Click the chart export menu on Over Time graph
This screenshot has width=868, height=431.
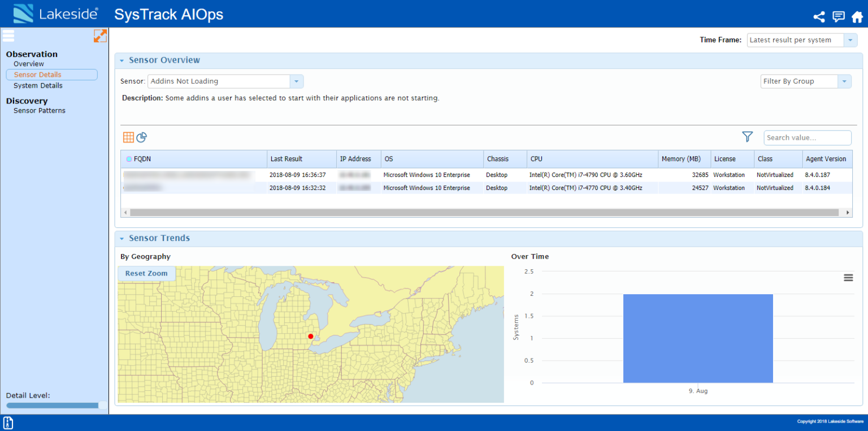[848, 277]
